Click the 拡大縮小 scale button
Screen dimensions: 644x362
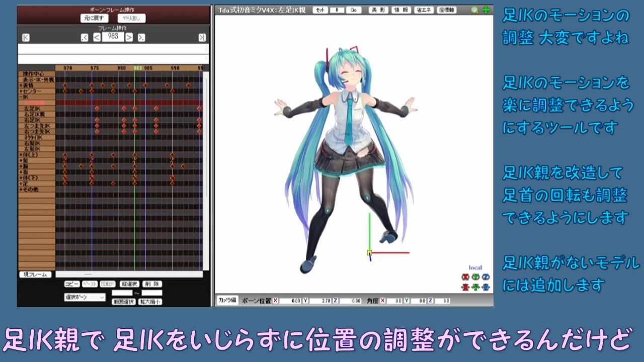150,302
